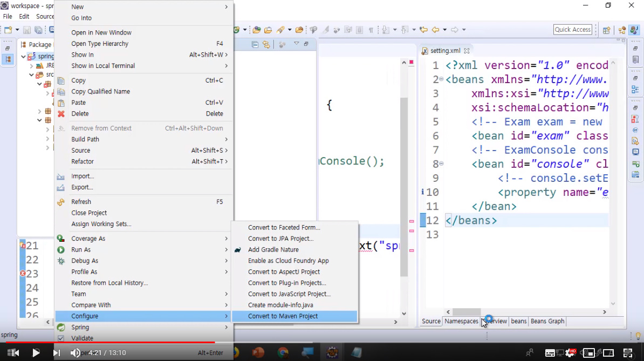Image resolution: width=644 pixels, height=361 pixels.
Task: Switch to the Namespaces editor tab
Action: pos(461,321)
